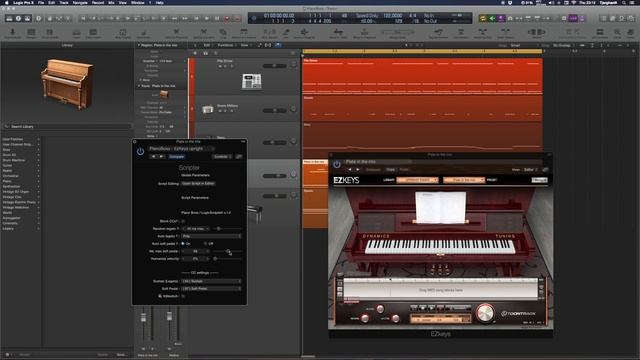Open the Spotlight search in menu bar
Viewport: 640px width, 360px height.
coord(625,2)
